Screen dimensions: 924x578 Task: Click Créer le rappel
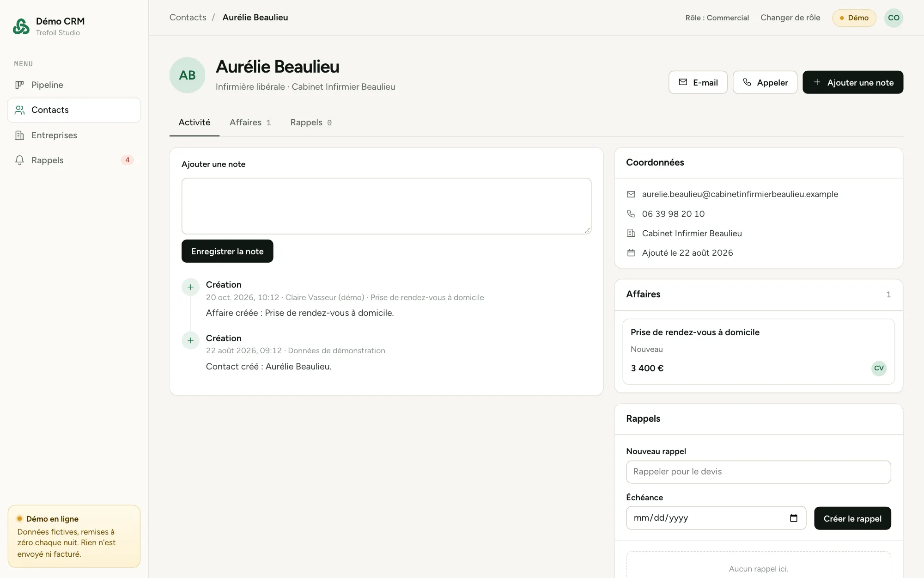852,518
